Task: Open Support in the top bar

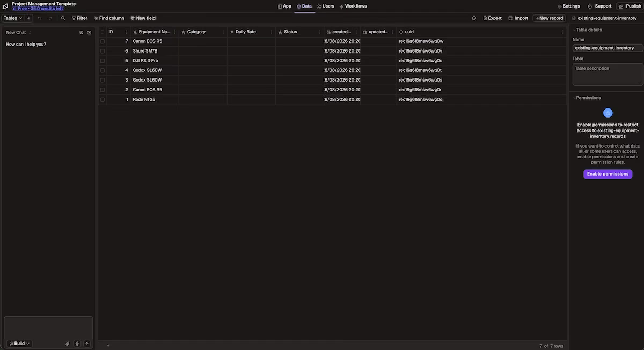Action: coord(599,6)
